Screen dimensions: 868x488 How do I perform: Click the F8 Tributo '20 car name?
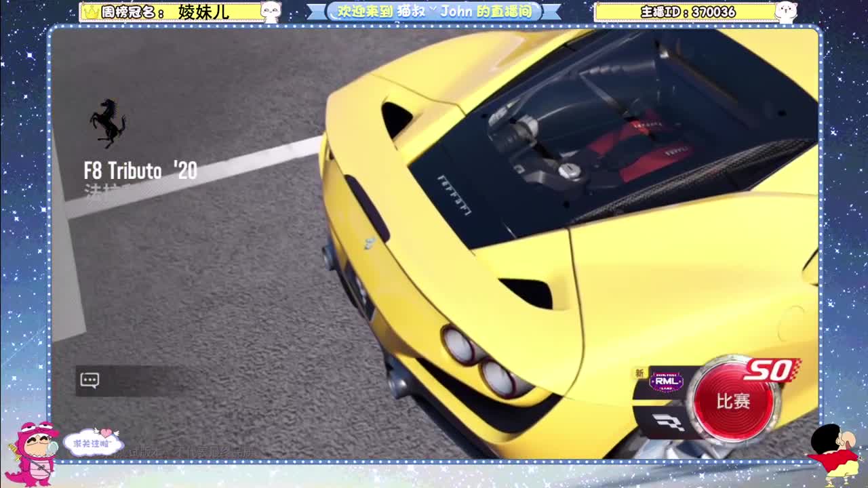(140, 171)
